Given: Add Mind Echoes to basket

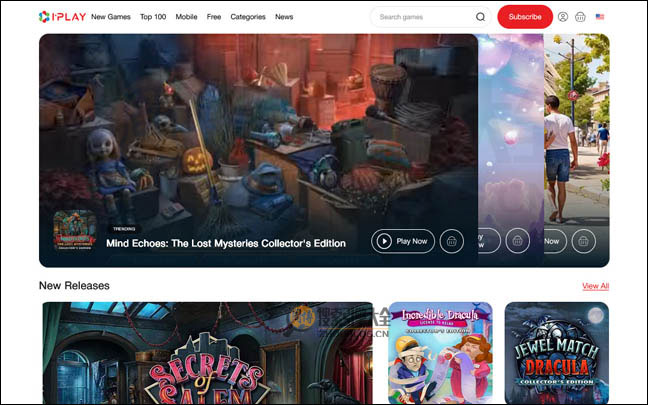Looking at the screenshot, I should pos(452,241).
